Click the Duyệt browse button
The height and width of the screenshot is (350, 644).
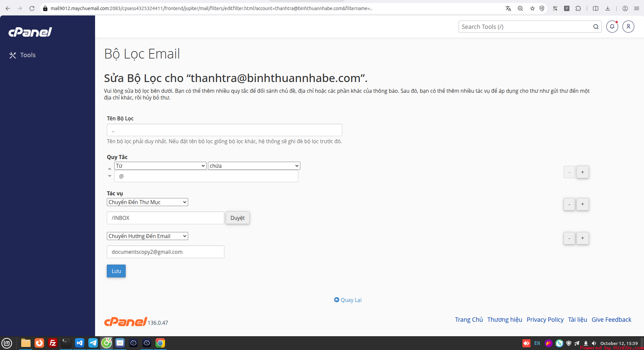238,218
